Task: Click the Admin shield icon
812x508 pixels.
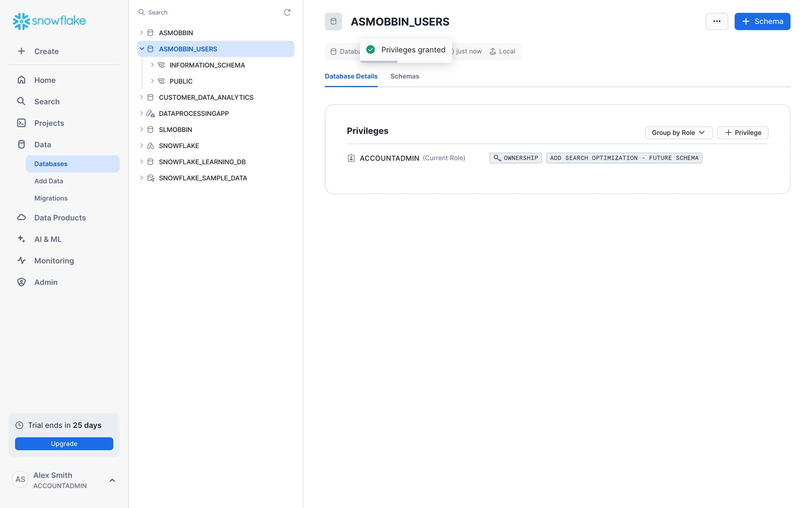Action: pyautogui.click(x=22, y=282)
